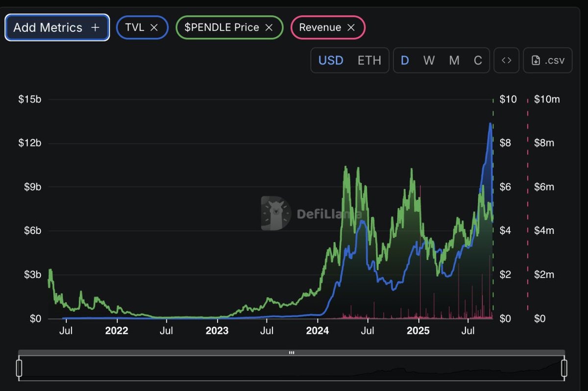The width and height of the screenshot is (588, 391).
Task: Click the center grip of the range bar
Action: tap(292, 352)
